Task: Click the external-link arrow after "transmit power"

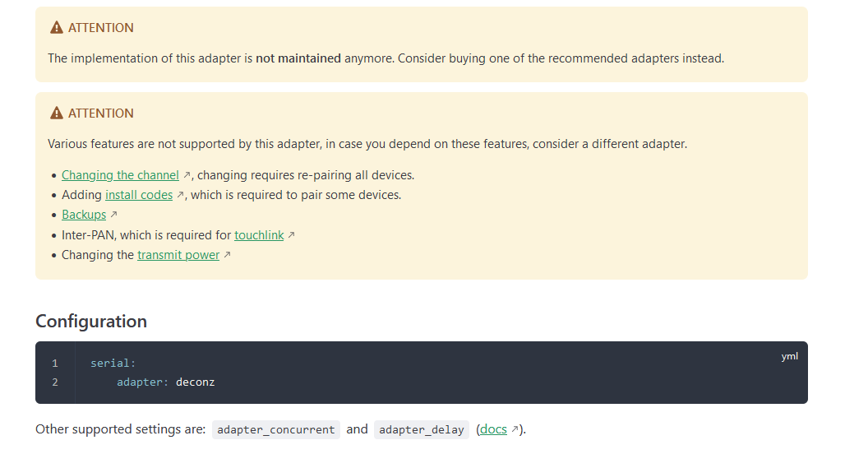Action: [x=228, y=256]
